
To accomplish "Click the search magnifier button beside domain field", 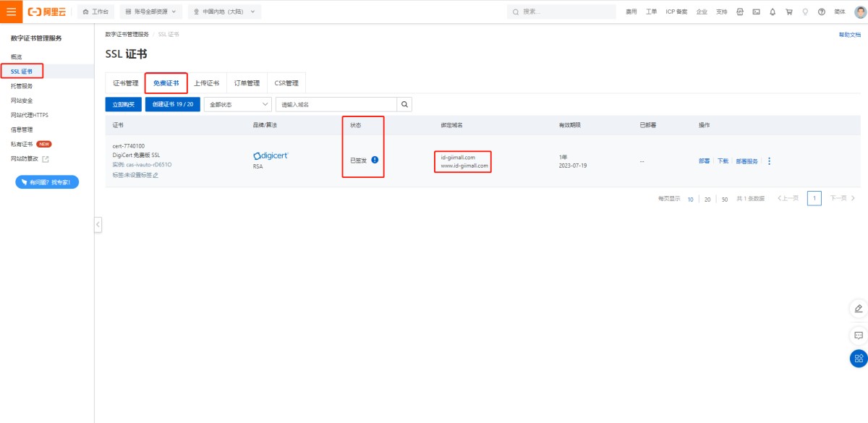I will point(405,105).
